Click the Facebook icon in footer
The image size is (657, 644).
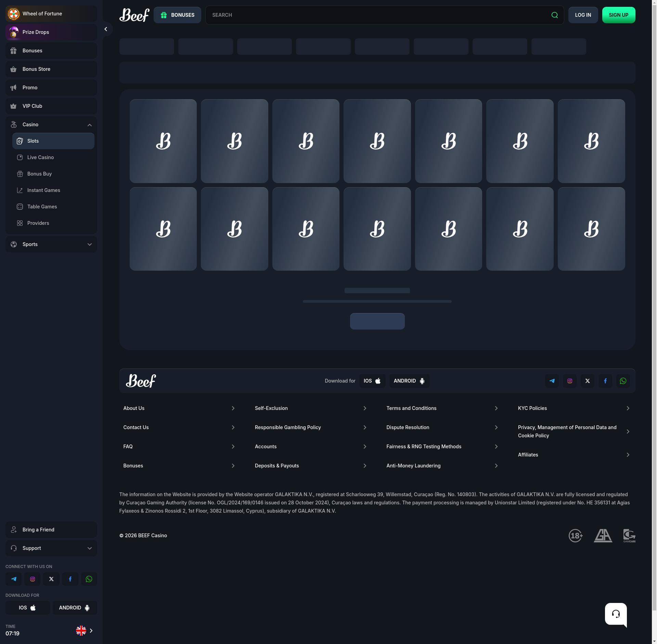point(605,381)
